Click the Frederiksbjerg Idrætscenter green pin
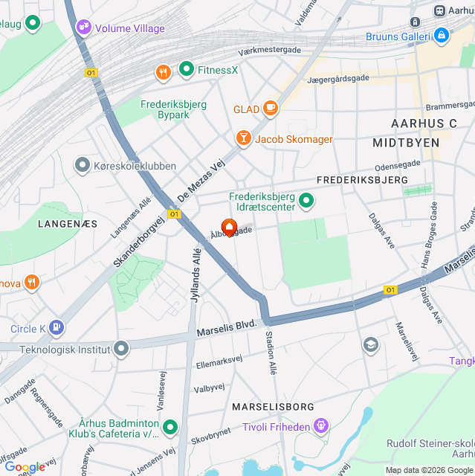Image resolution: width=475 pixels, height=476 pixels. [306, 201]
